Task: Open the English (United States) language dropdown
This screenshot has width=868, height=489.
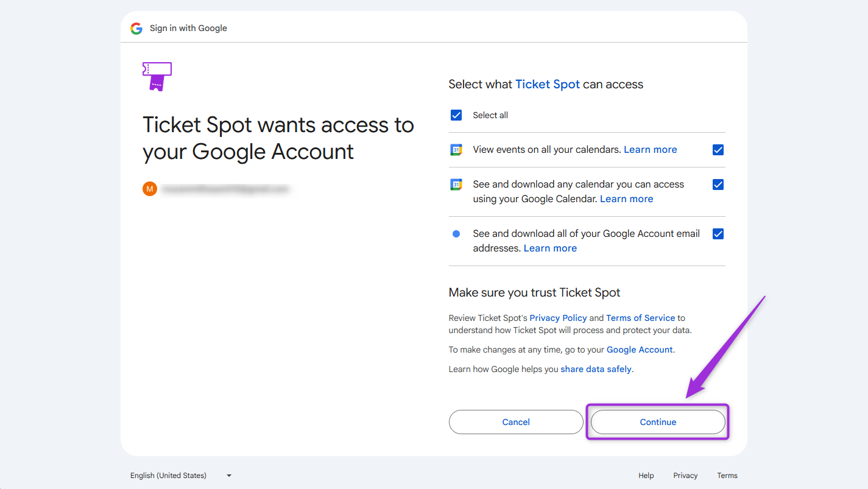Action: [181, 476]
